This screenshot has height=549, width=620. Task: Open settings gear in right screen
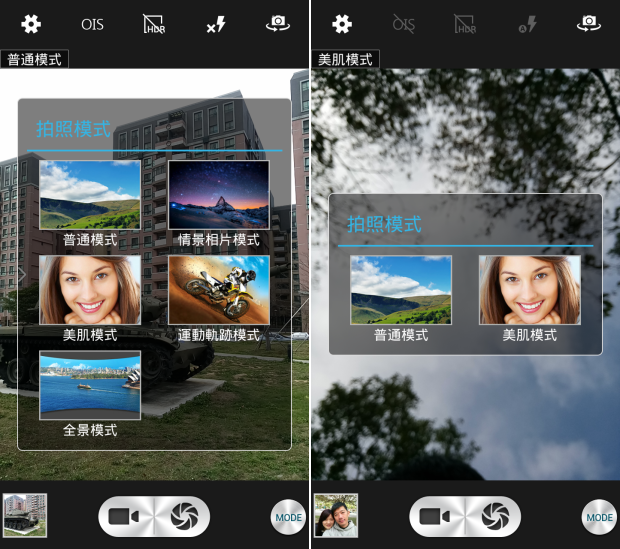342,24
